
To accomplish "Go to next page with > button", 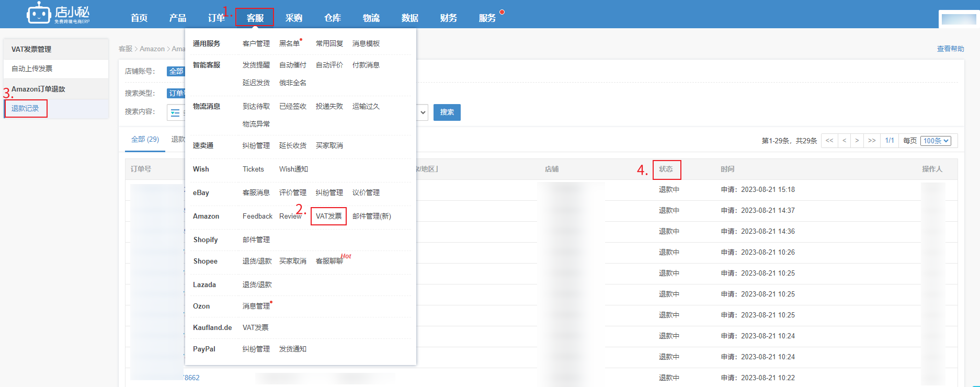I will 857,141.
